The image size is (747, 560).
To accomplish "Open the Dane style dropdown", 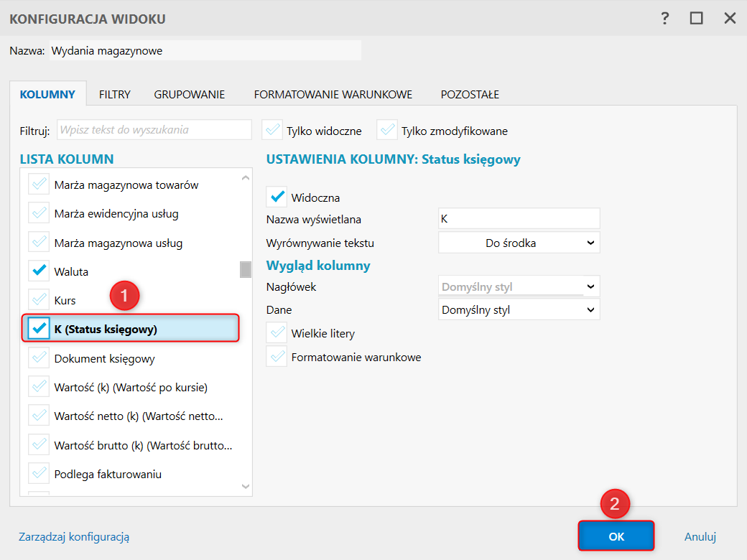I will pyautogui.click(x=519, y=310).
